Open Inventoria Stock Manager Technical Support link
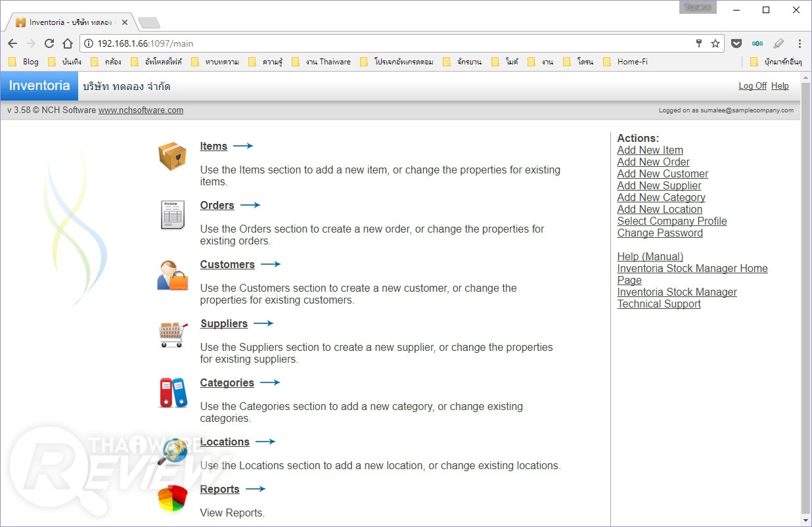The width and height of the screenshot is (812, 527). [x=677, y=298]
